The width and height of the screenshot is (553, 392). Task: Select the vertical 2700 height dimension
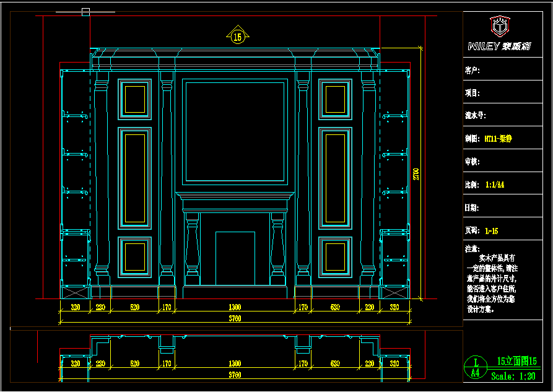417,174
